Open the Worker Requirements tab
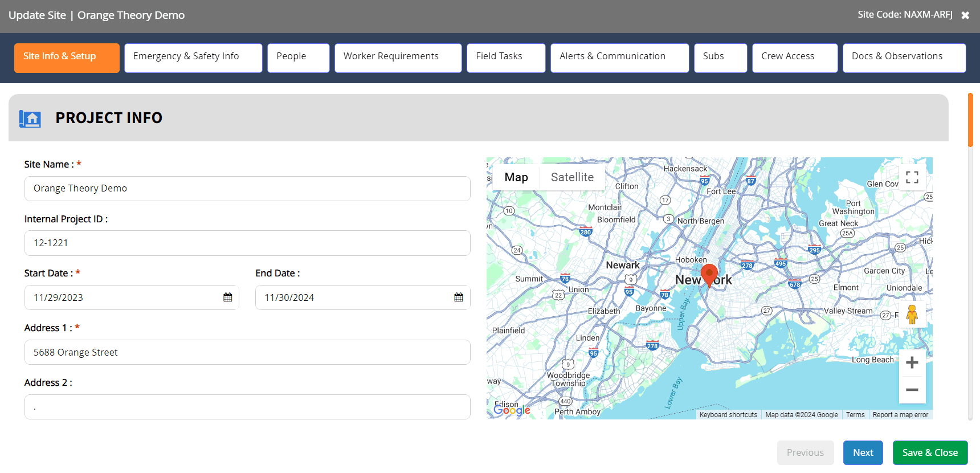Viewport: 980px width, 473px height. click(398, 58)
